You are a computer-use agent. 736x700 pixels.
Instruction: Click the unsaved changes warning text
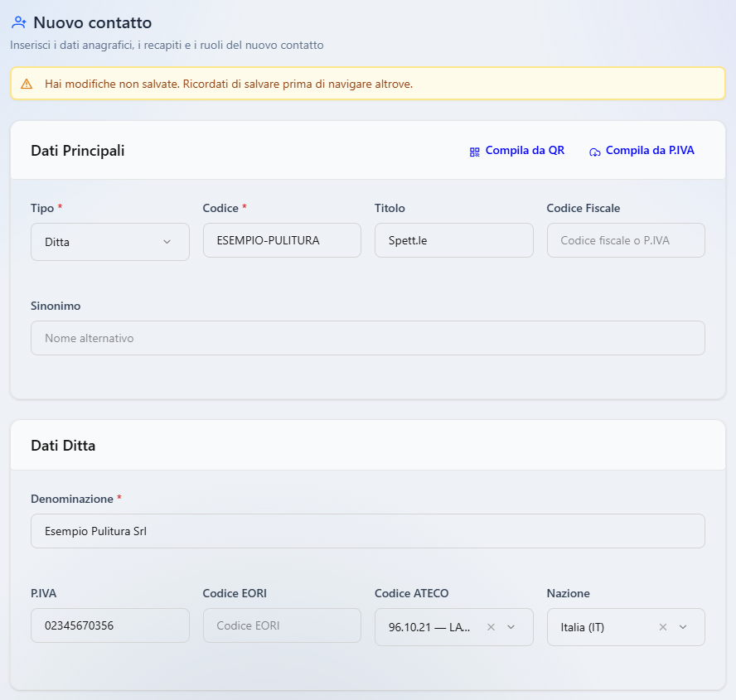(229, 84)
